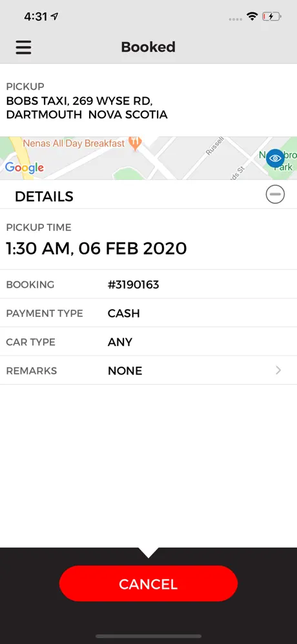Tap the Nenas All Day Breakfast restaurant marker
Viewport: 297px width, 644px height.
coord(135,143)
